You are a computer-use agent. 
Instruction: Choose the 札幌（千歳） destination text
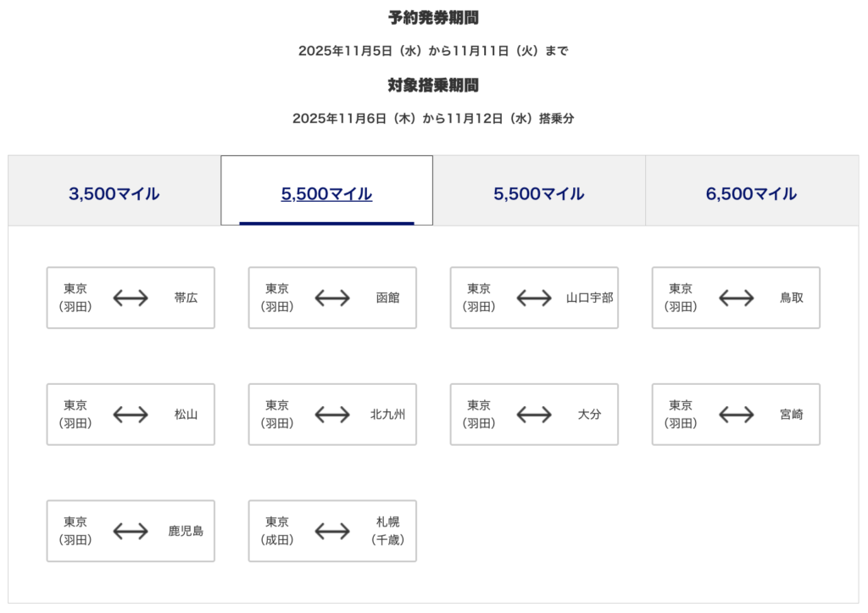(387, 532)
